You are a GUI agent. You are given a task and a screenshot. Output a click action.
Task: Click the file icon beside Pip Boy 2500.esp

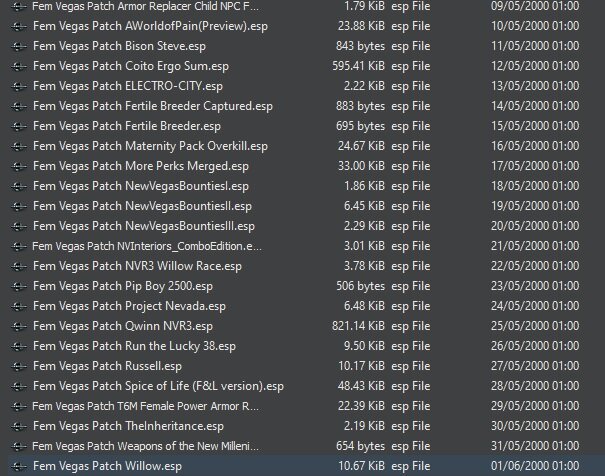[x=19, y=287]
